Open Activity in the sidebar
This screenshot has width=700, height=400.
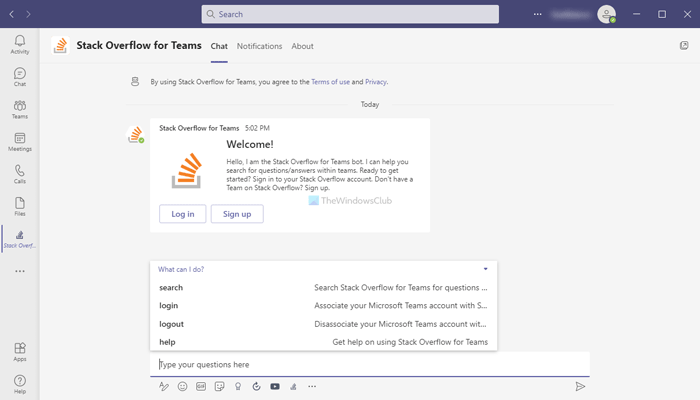(20, 45)
